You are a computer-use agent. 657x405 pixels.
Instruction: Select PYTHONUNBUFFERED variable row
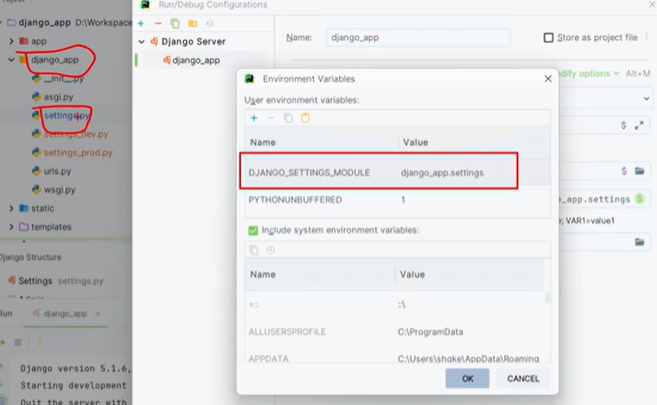coord(397,200)
